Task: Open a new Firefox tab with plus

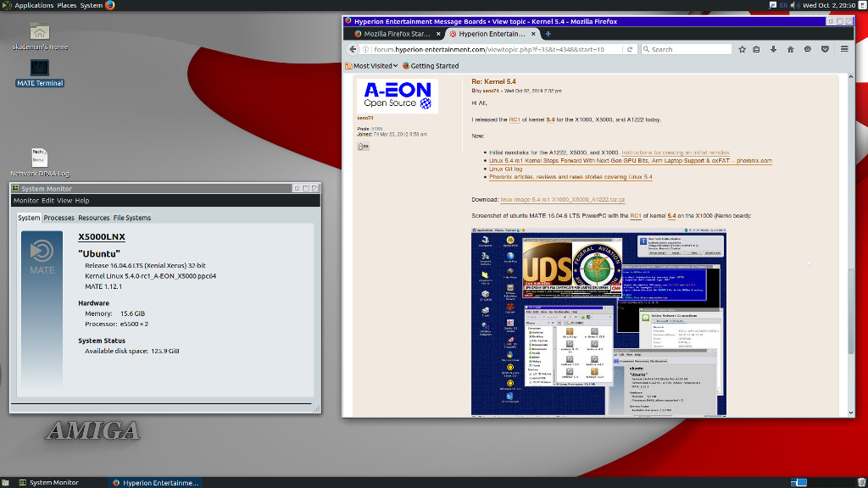Action: click(548, 34)
